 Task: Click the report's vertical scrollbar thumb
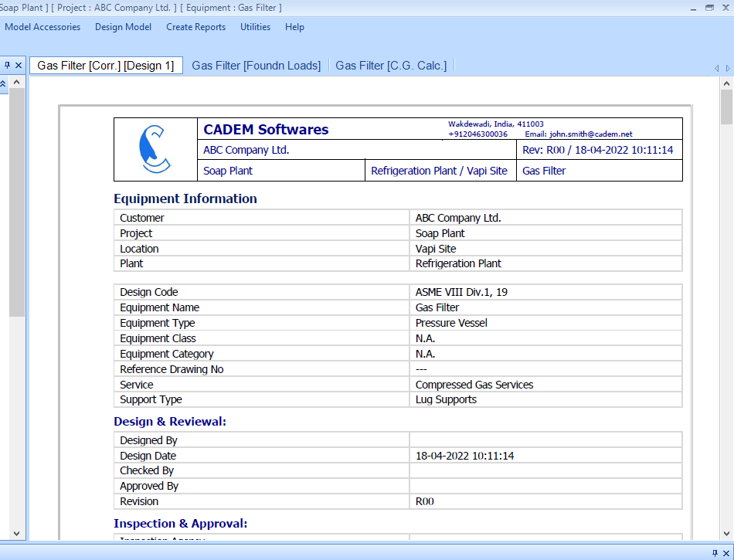(x=726, y=107)
